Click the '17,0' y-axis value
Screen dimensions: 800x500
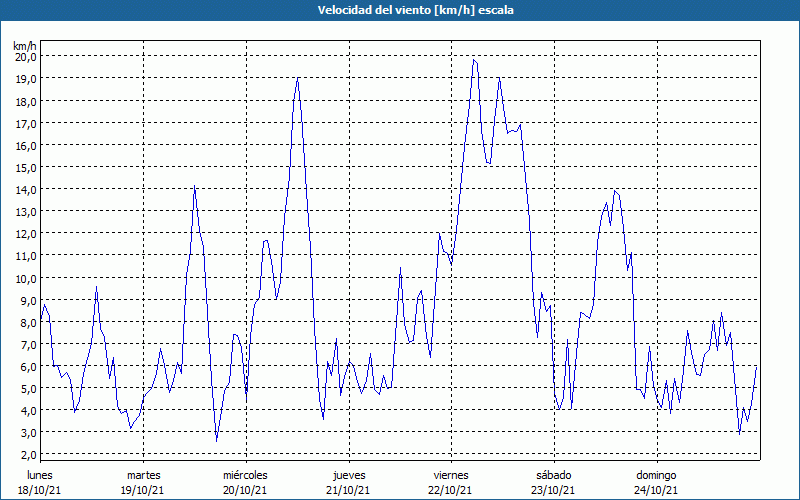[26, 123]
